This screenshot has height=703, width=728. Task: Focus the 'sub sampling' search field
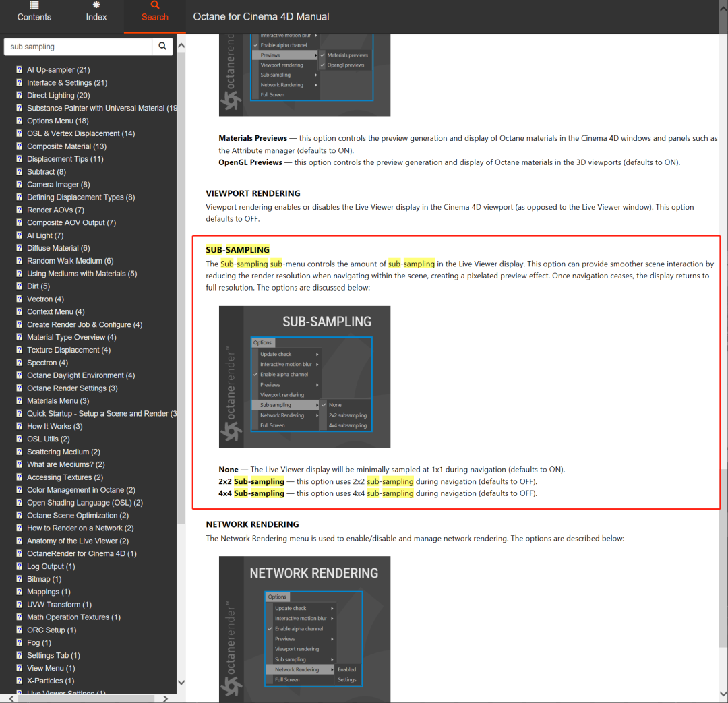point(78,47)
